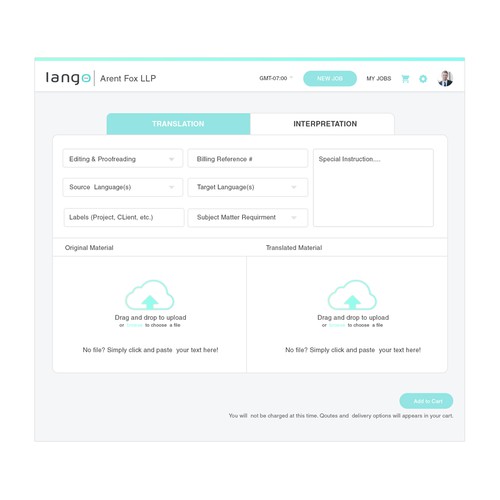Open the GMT-07:00 timezone dropdown
Viewport: 500px width, 500px height.
pos(276,78)
